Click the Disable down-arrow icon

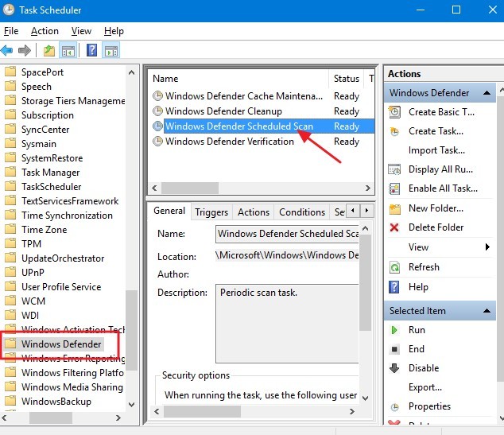[395, 368]
